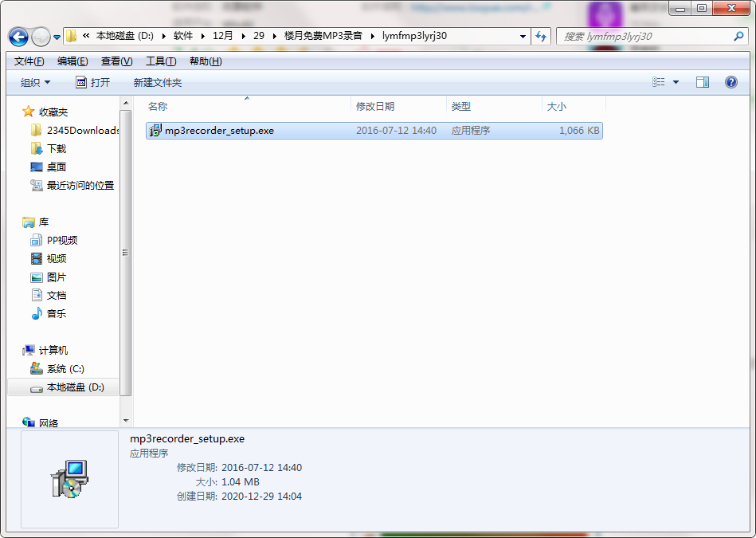This screenshot has height=538, width=756.
Task: Open the 编辑(E) menu
Action: (72, 61)
